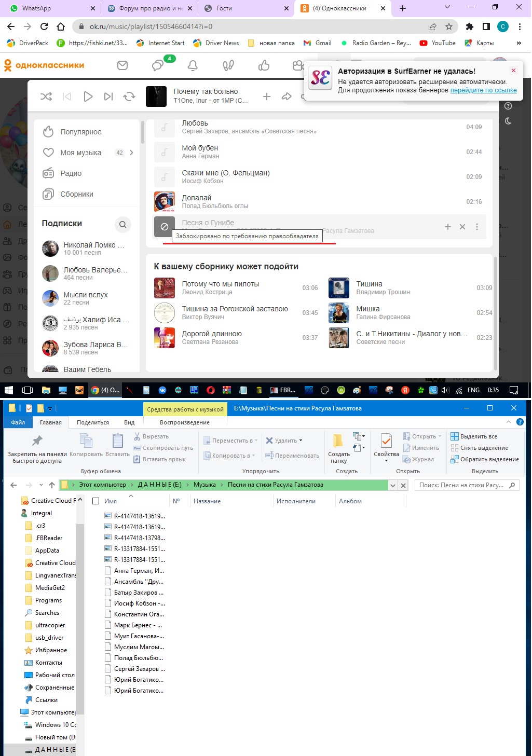Follow the 'перейдите по ссылке' link

[x=483, y=90]
